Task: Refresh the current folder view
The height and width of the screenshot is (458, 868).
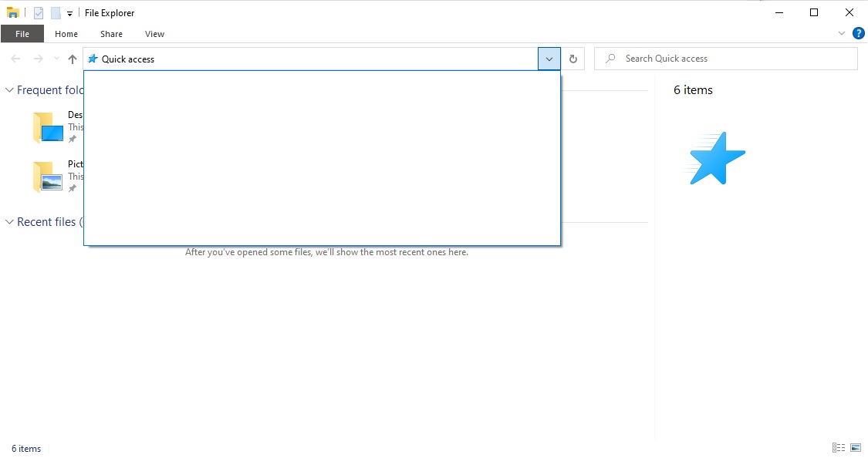Action: (572, 59)
